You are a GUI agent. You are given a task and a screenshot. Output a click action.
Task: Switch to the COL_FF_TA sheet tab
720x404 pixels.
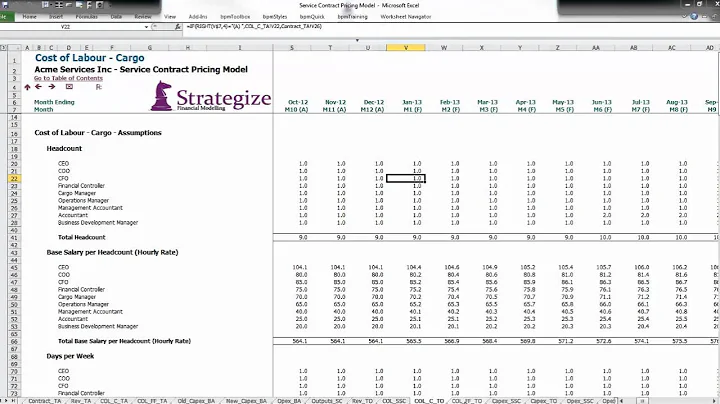coord(152,401)
